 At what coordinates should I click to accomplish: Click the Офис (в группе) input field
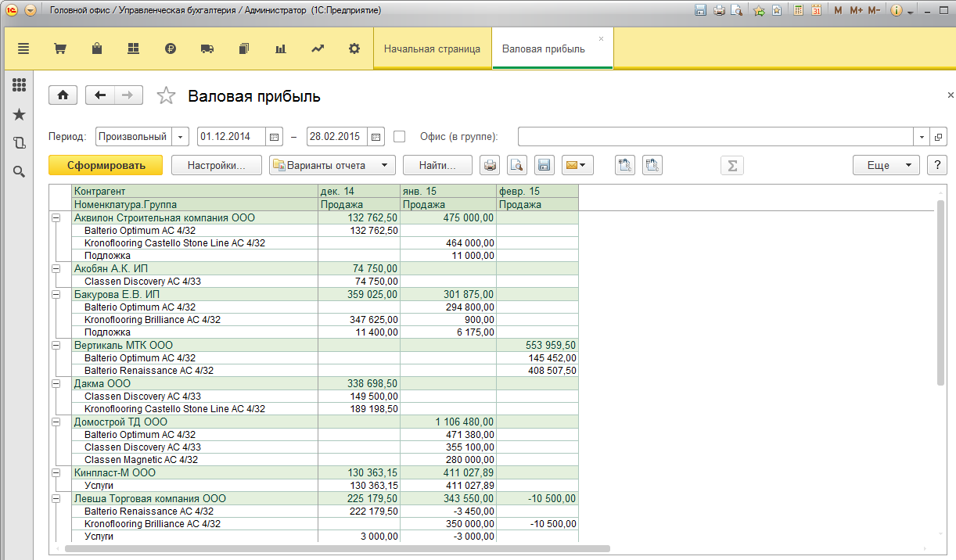716,136
